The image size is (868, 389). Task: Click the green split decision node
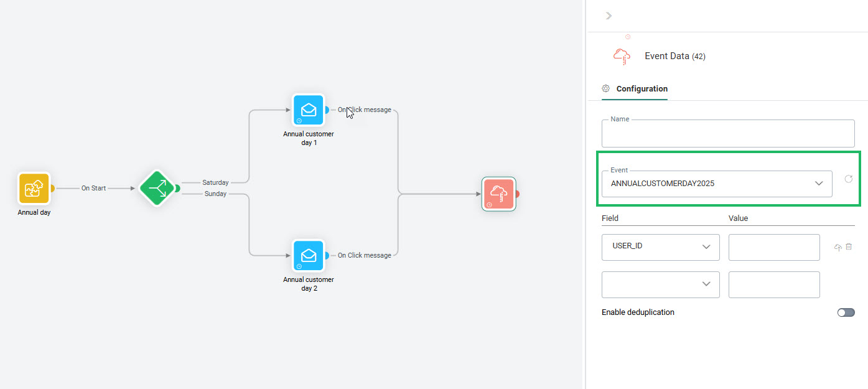(x=156, y=188)
